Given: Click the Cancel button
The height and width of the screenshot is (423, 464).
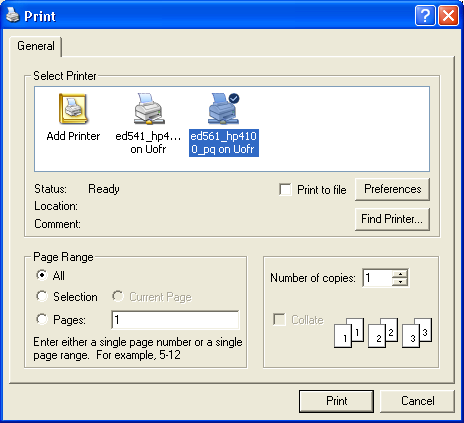Looking at the screenshot, I should [x=417, y=401].
